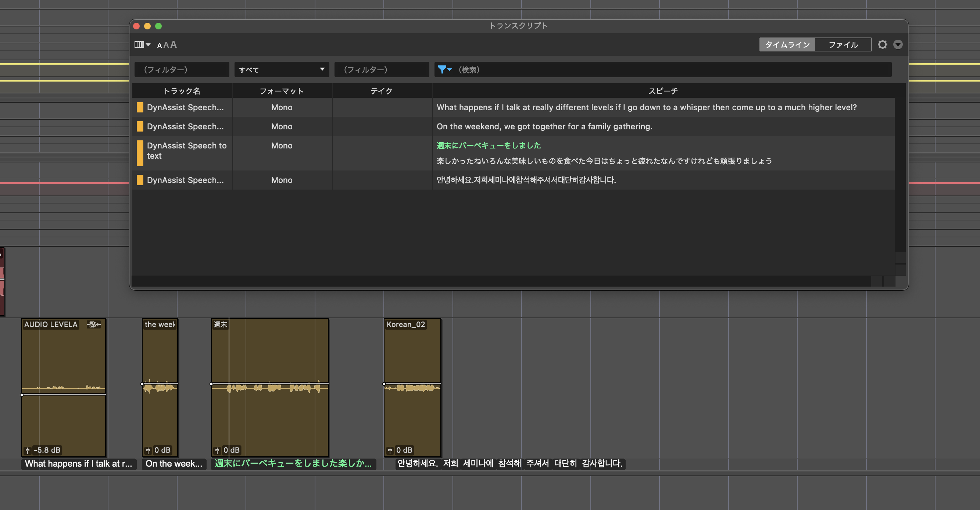Screen dimensions: 980x510
Task: Open transcript settings gear
Action: click(882, 44)
